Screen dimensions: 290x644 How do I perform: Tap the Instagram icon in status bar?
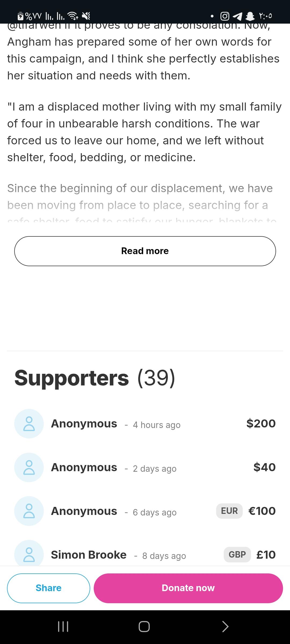[225, 16]
